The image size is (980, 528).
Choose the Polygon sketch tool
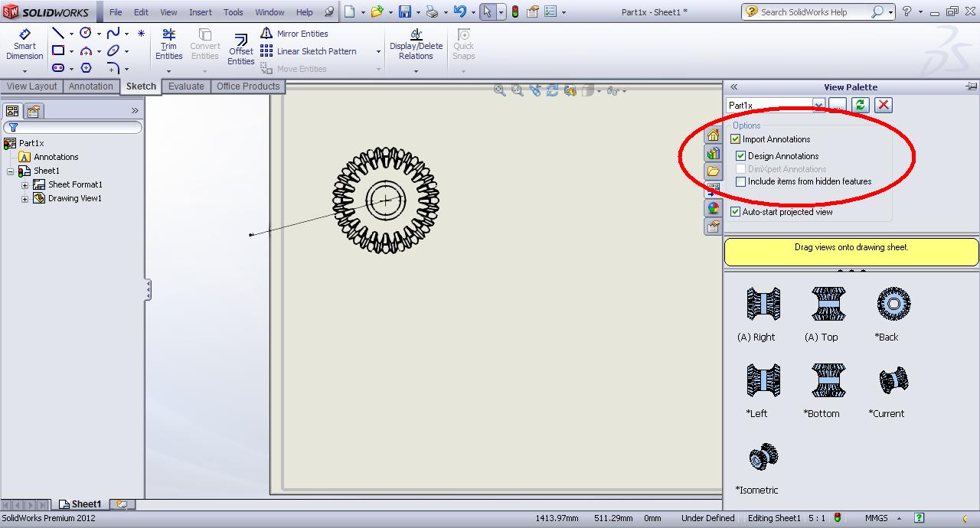[86, 68]
